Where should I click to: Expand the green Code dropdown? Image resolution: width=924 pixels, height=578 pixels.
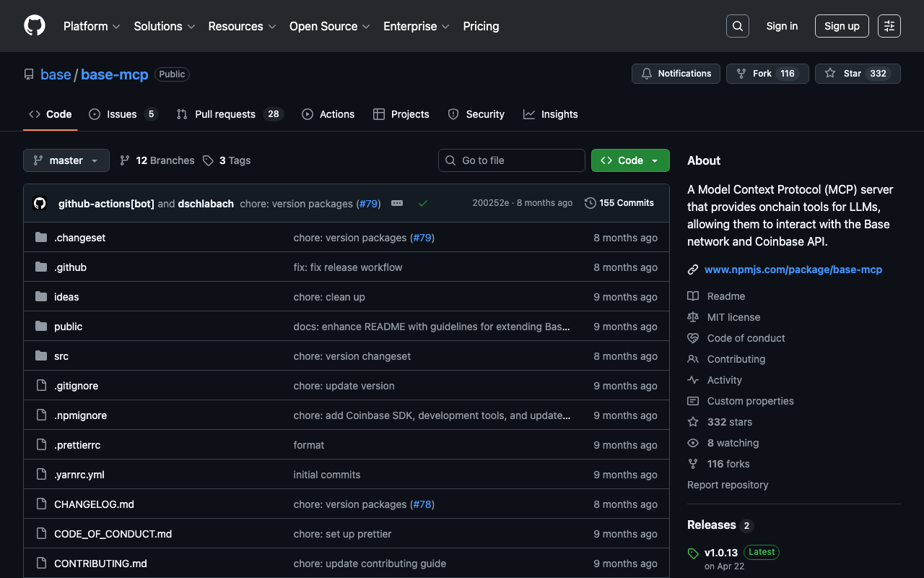[630, 160]
